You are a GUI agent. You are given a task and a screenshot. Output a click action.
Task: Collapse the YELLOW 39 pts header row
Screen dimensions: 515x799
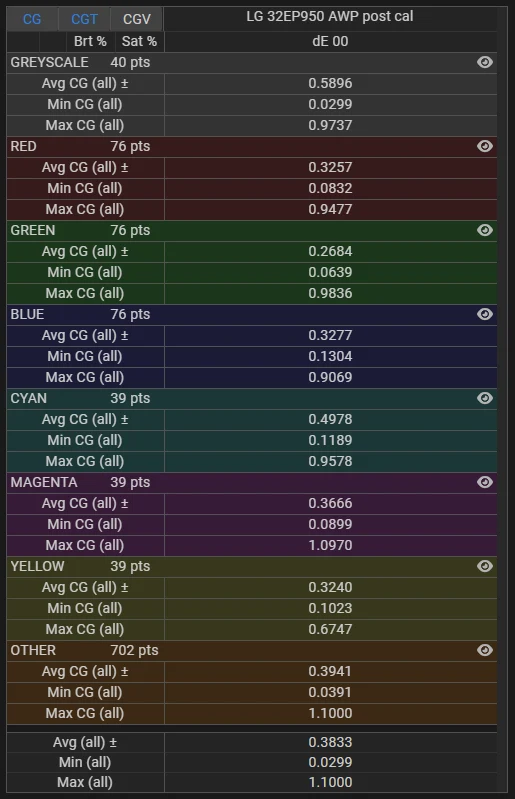(x=252, y=566)
